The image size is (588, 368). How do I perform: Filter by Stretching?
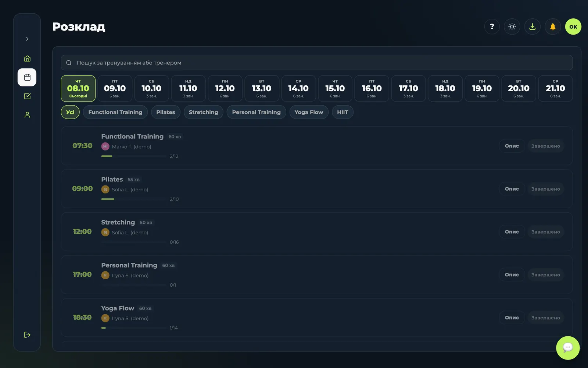tap(204, 112)
